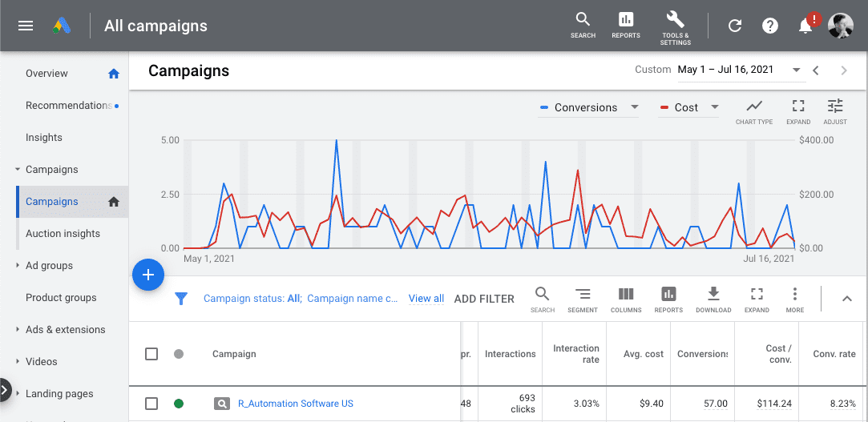Select Auction insights in sidebar

click(x=63, y=234)
